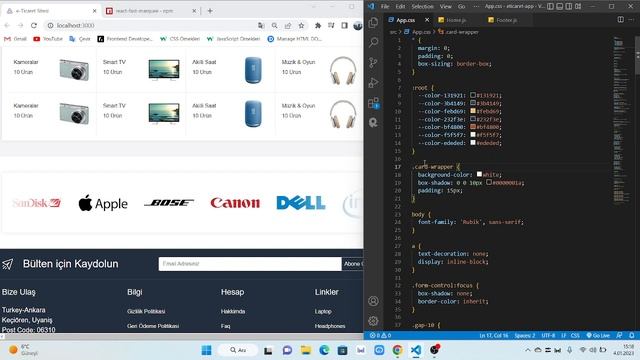Click the .card-wrapper breadcrumb item

458,32
